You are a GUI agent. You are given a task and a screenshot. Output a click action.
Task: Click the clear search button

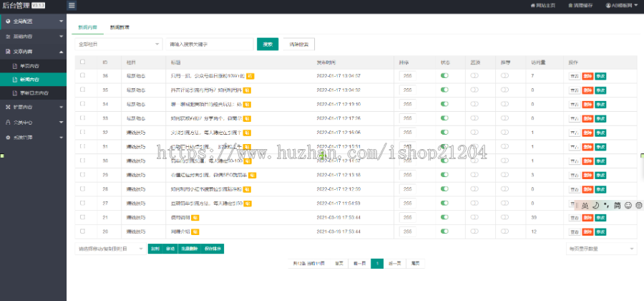299,44
